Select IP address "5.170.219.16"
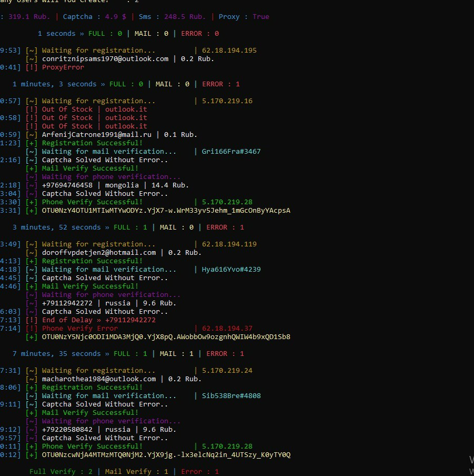Image resolution: width=474 pixels, height=476 pixels. coord(227,101)
